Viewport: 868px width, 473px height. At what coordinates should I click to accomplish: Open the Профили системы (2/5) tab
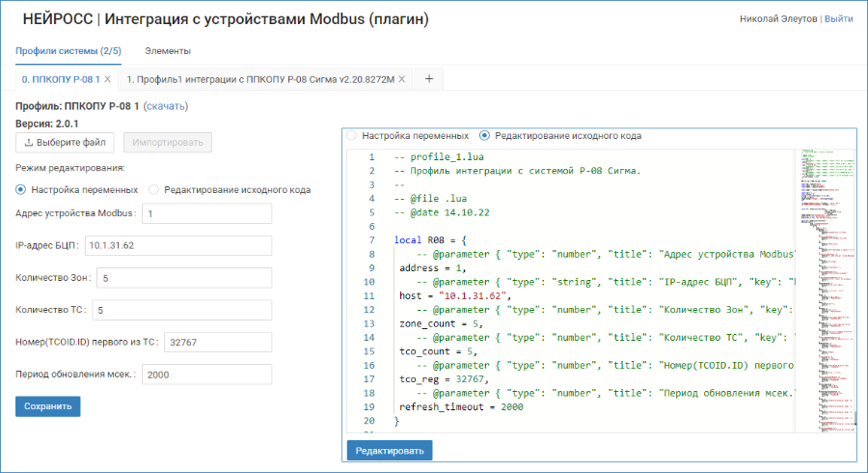pyautogui.click(x=68, y=51)
